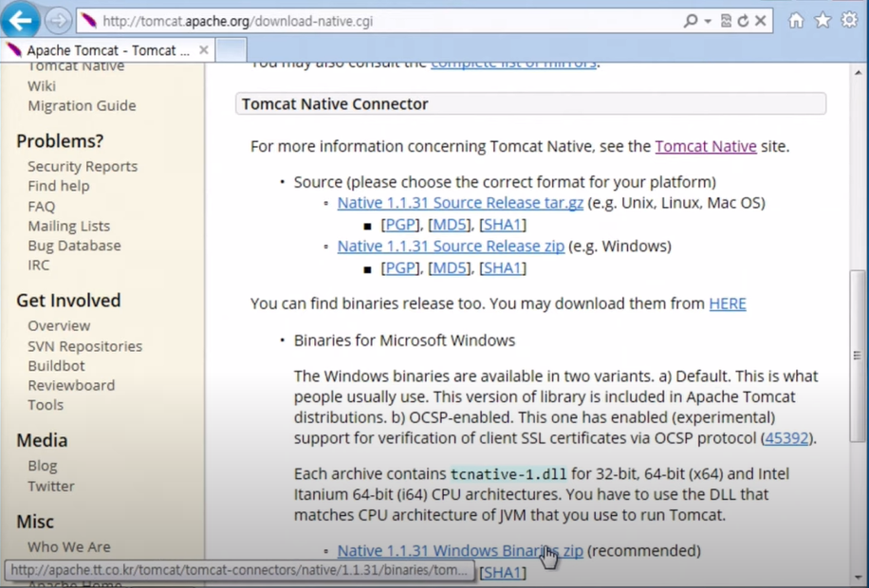Click the tcnative-1.dll code text
The width and height of the screenshot is (869, 588).
click(x=508, y=474)
